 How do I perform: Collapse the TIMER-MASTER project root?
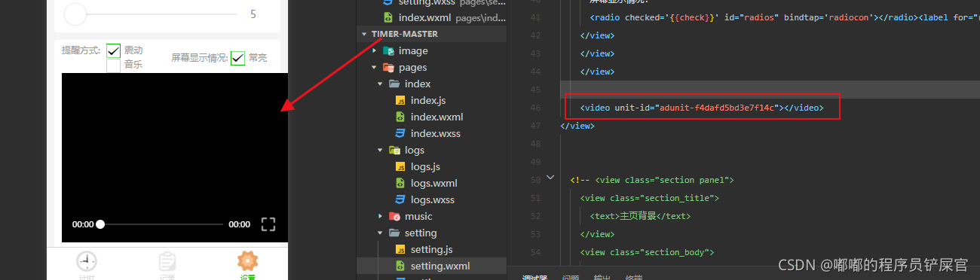click(365, 34)
